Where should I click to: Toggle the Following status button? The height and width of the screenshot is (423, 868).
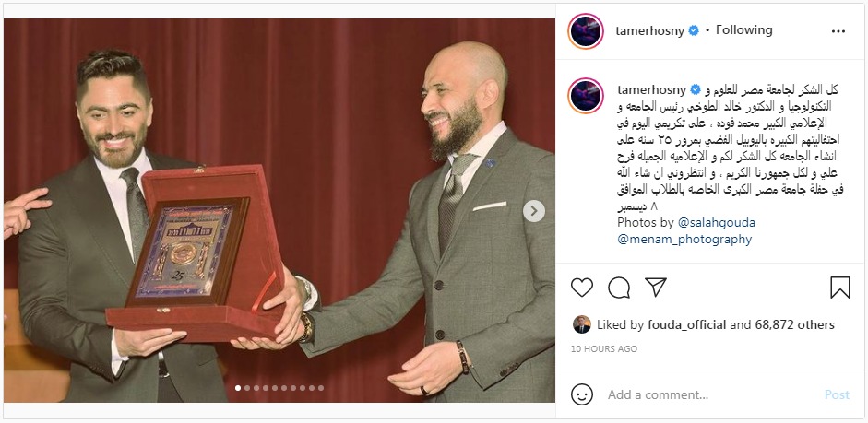[x=743, y=30]
